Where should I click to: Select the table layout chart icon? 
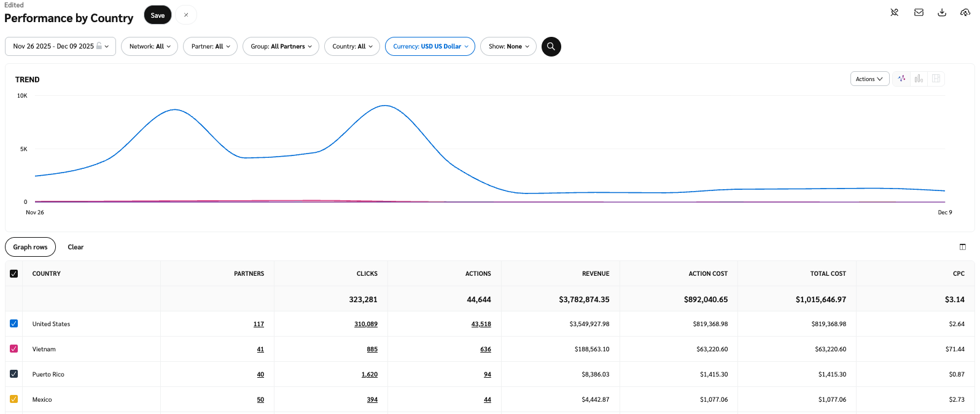point(936,79)
